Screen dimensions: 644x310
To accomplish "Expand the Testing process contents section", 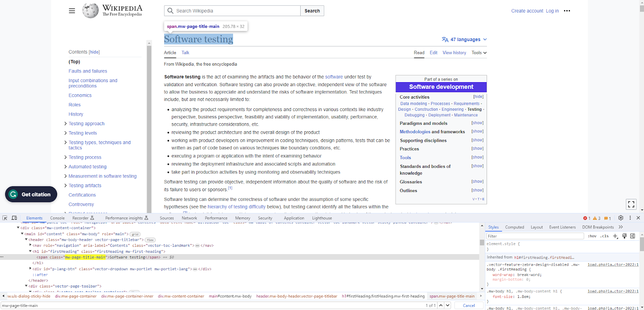I will (66, 157).
